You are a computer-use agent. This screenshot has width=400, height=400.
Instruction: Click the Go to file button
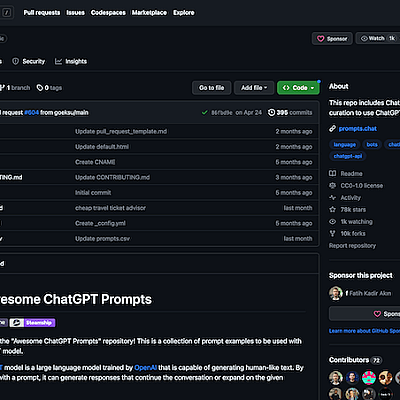tap(212, 88)
